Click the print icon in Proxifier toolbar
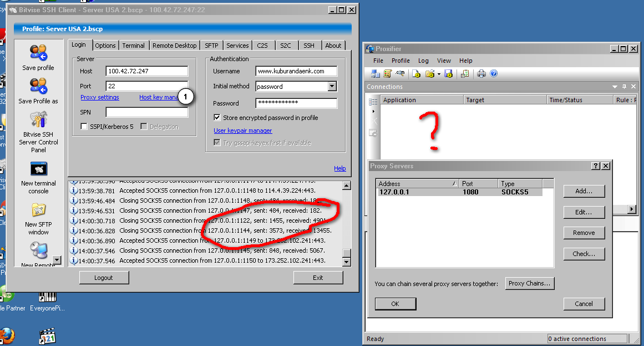Screen dimensions: 644x346 (481, 74)
